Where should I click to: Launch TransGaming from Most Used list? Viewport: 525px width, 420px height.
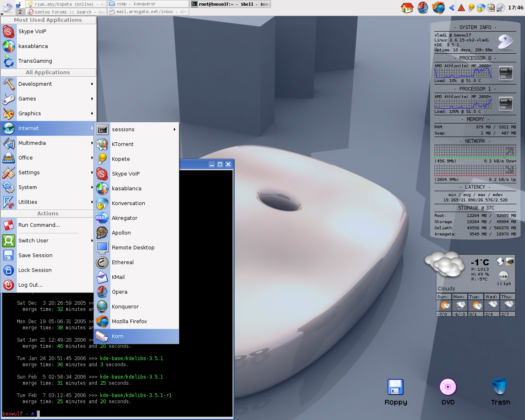pyautogui.click(x=48, y=61)
